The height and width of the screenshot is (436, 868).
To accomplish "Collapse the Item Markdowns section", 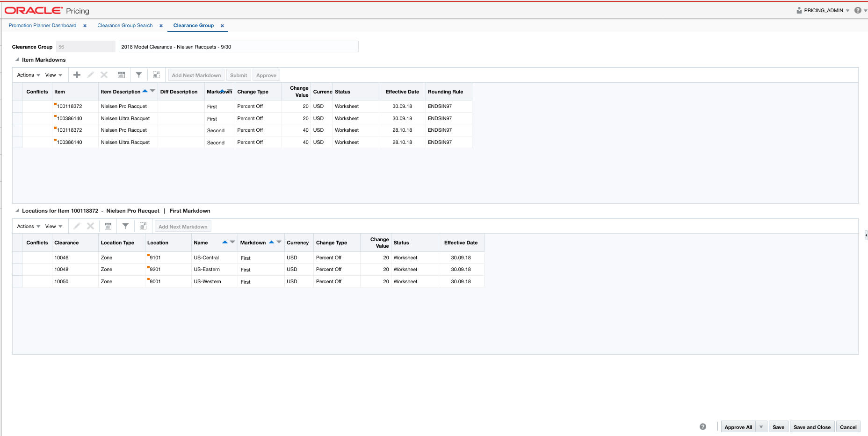I will pos(16,60).
